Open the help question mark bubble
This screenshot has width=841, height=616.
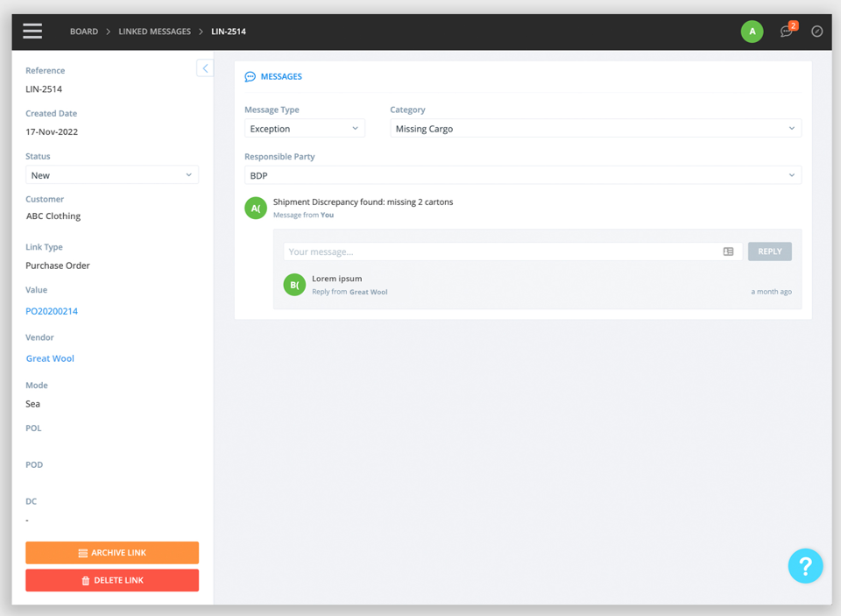pos(805,565)
